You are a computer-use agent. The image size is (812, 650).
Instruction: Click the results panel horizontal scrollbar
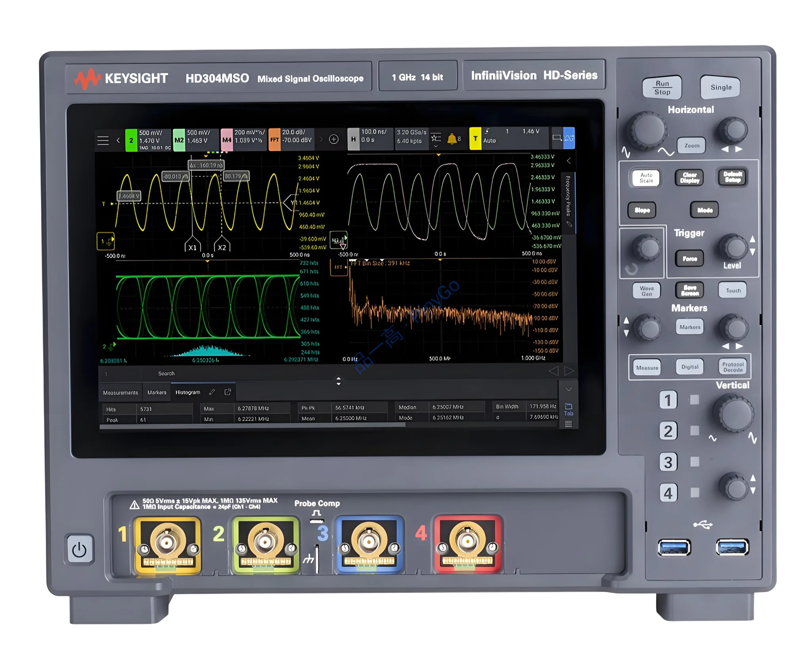252,425
